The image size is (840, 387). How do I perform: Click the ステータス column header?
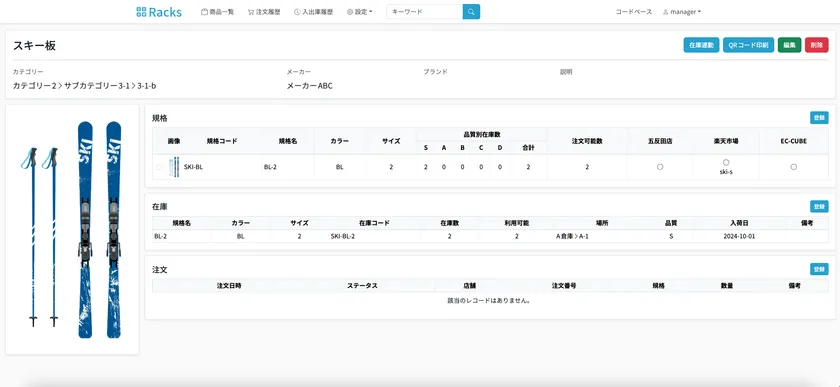362,286
